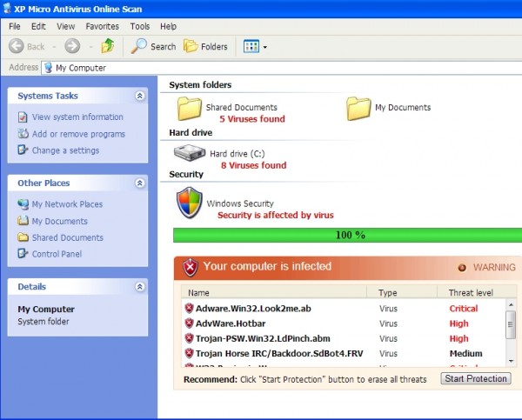Click Security is affected by virus text
This screenshot has width=522, height=420.
(276, 216)
